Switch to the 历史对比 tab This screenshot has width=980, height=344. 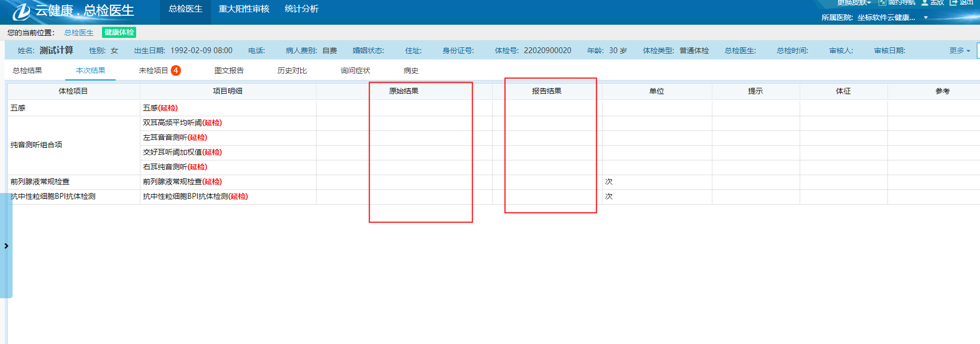[x=292, y=70]
